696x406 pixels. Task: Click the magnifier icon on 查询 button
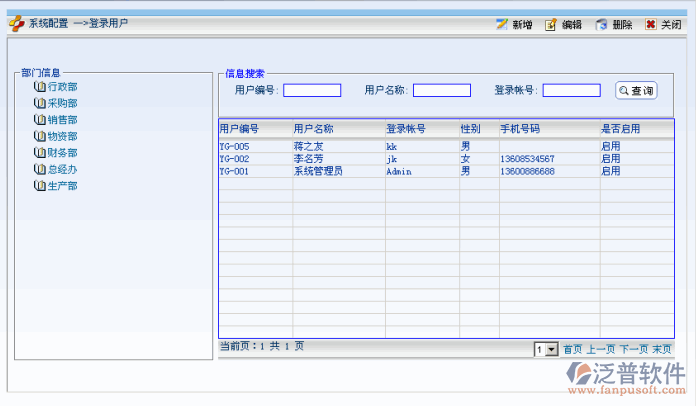pos(624,91)
